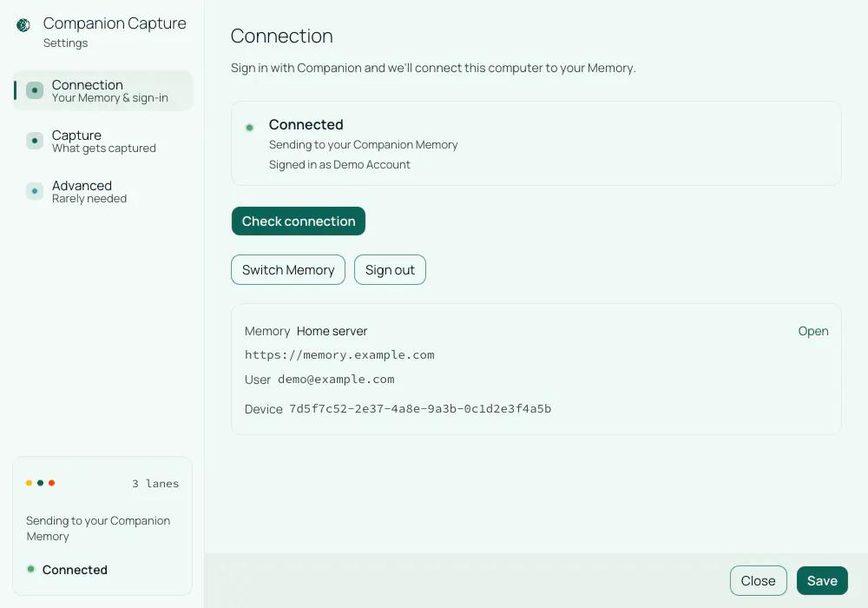Click the red lane dot
Image resolution: width=868 pixels, height=608 pixels.
51,483
